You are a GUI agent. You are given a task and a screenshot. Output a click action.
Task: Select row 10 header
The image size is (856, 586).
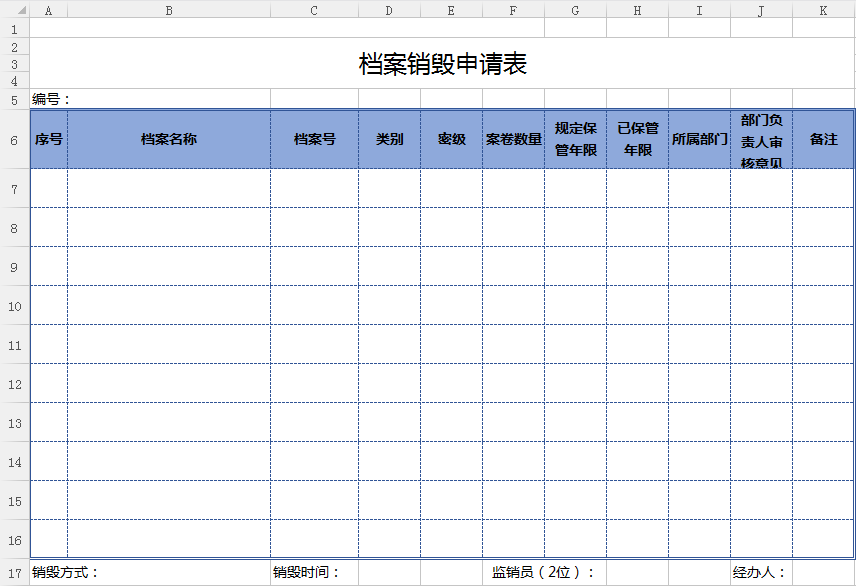click(15, 305)
